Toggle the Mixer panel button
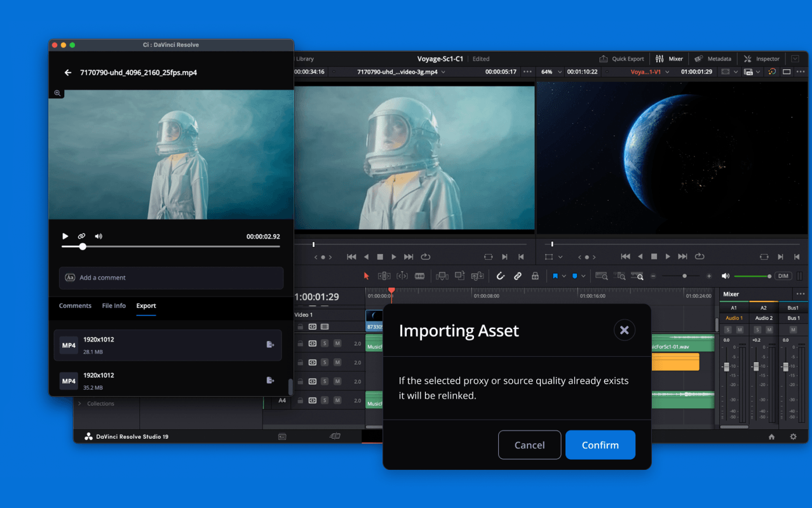 669,59
